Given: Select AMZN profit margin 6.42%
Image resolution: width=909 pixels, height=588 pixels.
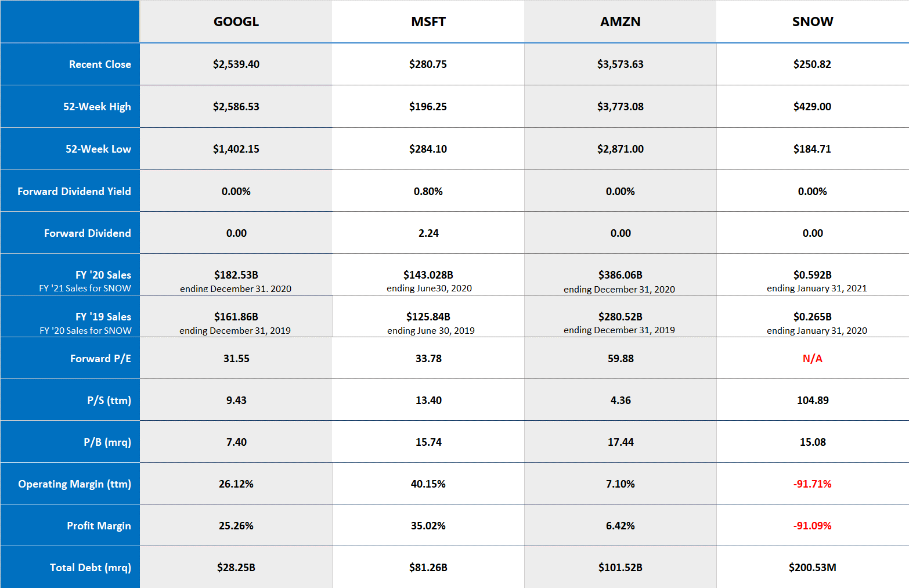Looking at the screenshot, I should [x=621, y=526].
